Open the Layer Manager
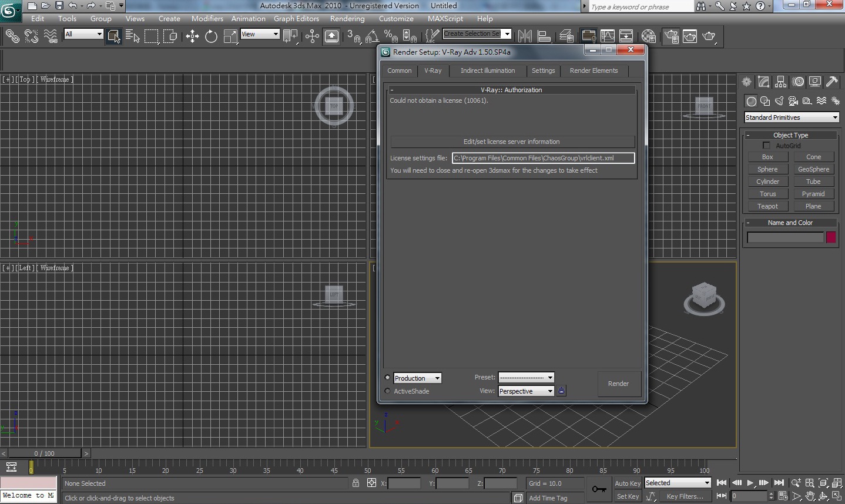Image resolution: width=845 pixels, height=504 pixels. (x=566, y=36)
